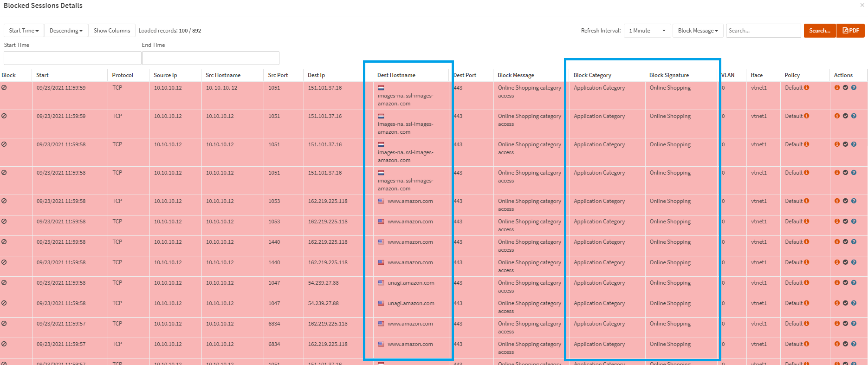The width and height of the screenshot is (868, 365).
Task: Click the block icon in the 1053 port row
Action: (4, 201)
